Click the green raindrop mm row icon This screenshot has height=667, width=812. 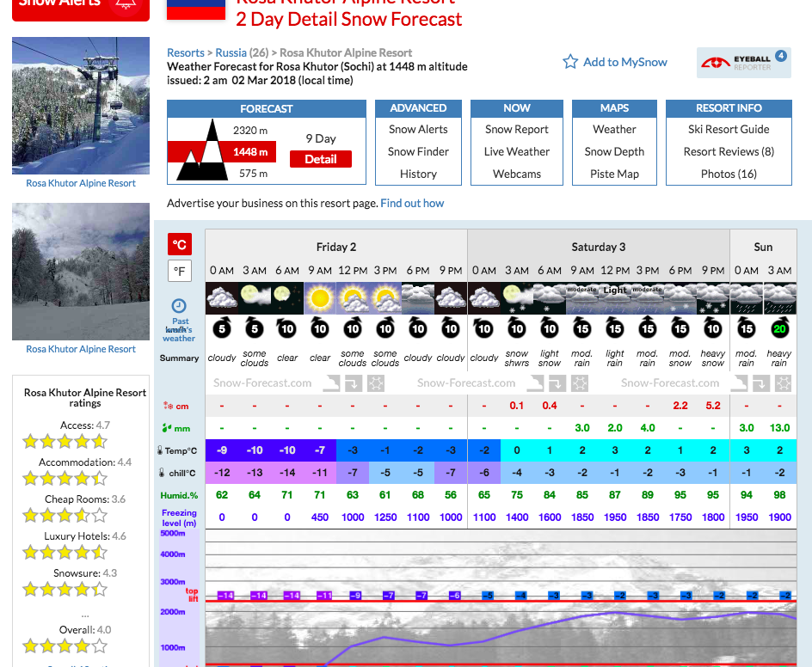point(166,428)
